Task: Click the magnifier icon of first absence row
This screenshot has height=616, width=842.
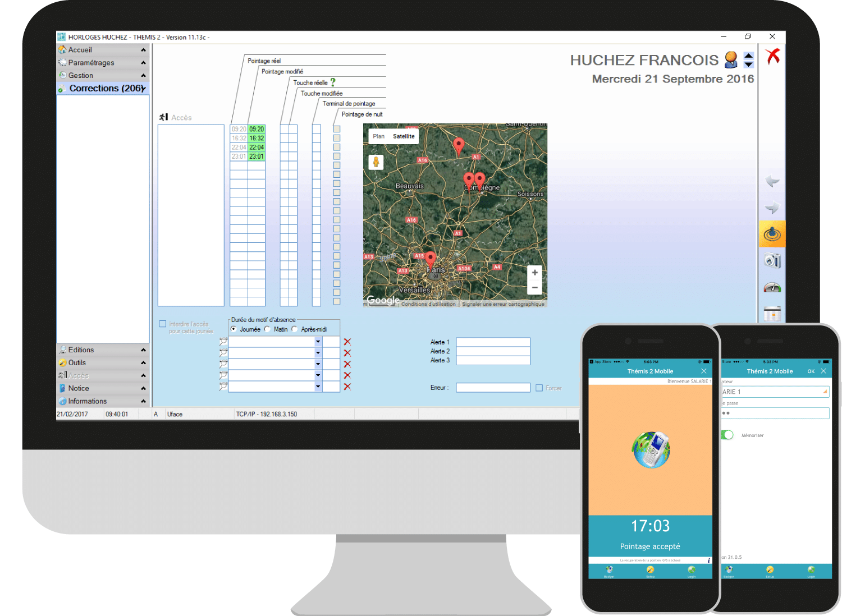Action: [x=223, y=342]
